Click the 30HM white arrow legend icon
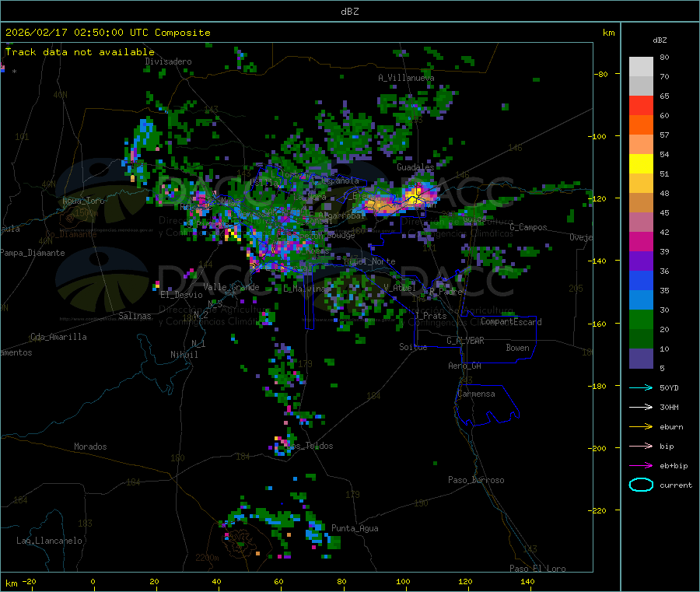Screen dimensions: 700x592 641,407
